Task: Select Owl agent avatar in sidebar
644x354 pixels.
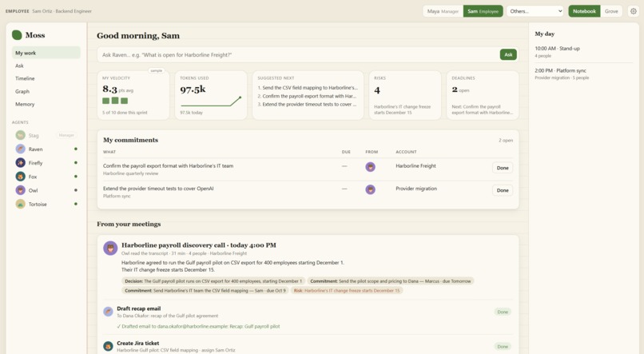Action: pos(21,190)
